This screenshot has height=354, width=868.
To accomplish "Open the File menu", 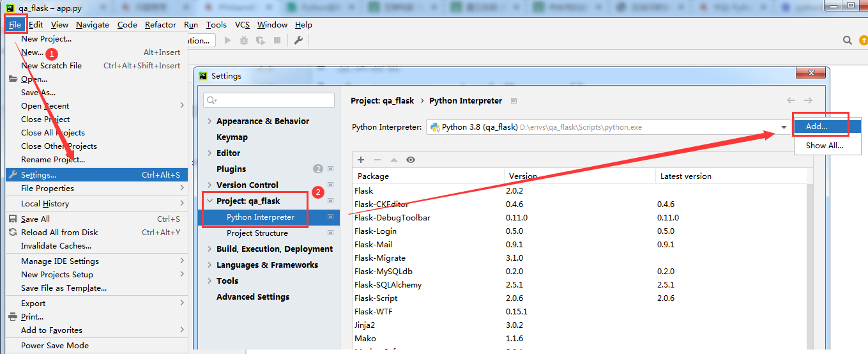I will tap(15, 24).
